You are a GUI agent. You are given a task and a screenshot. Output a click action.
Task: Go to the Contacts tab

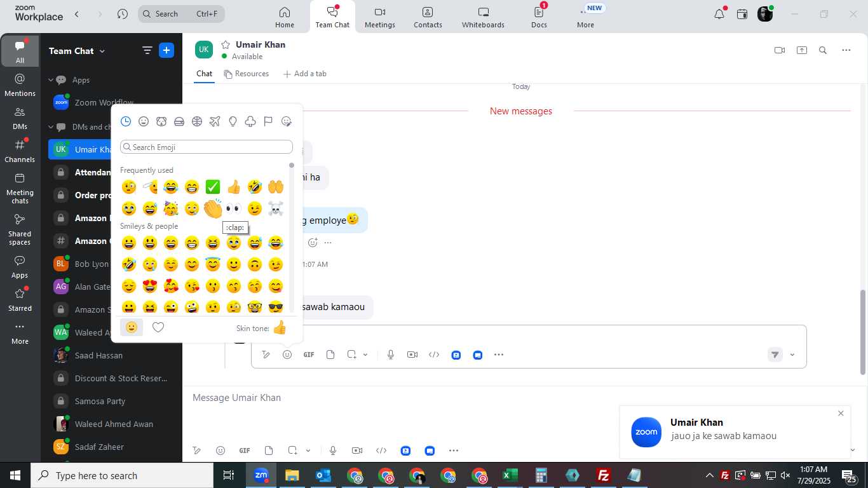click(428, 17)
